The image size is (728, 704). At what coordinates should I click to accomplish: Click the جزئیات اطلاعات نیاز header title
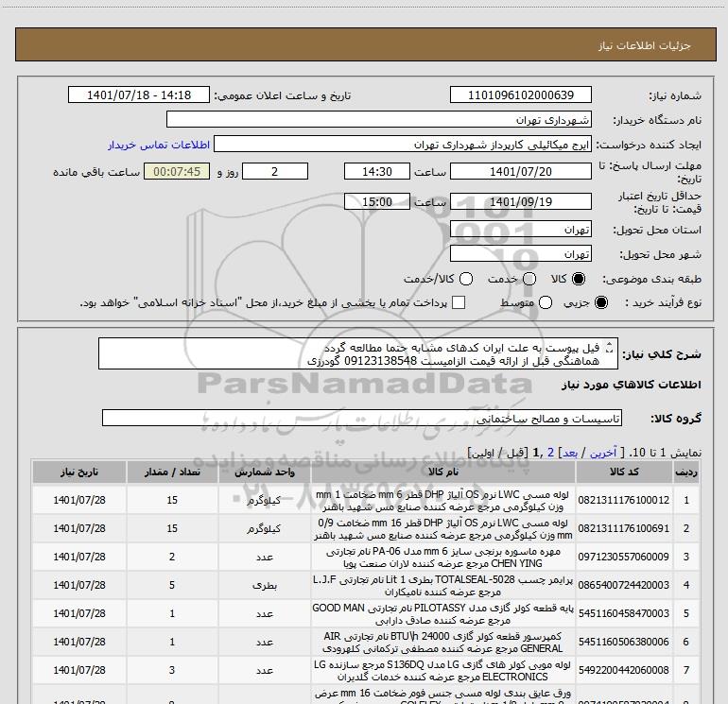(x=645, y=45)
